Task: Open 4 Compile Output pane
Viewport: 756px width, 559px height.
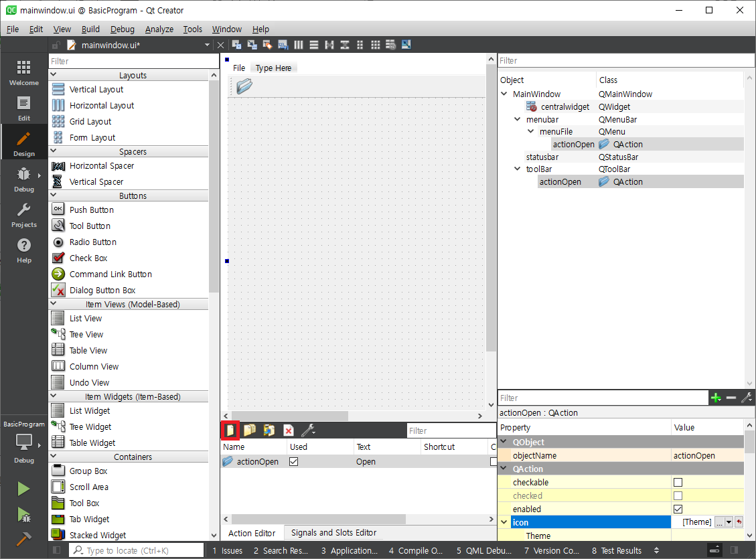Action: [x=416, y=551]
